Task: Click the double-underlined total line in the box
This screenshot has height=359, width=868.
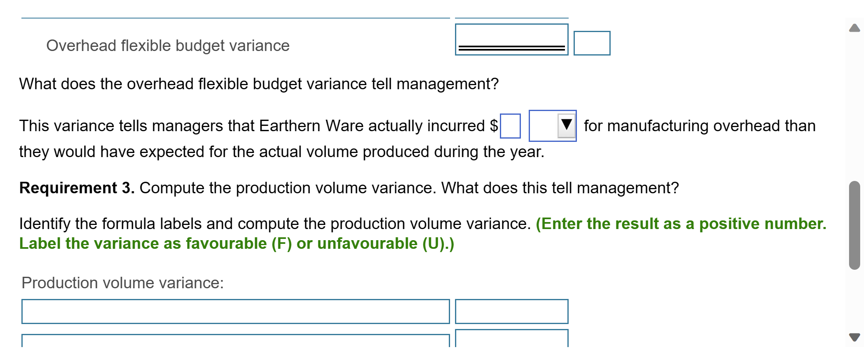Action: pos(511,48)
